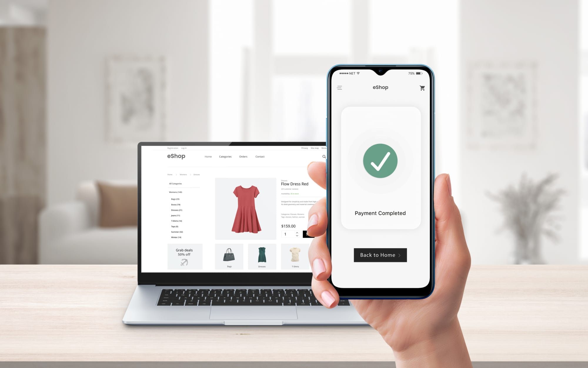The width and height of the screenshot is (588, 368).
Task: Toggle the Summer category filter
Action: [x=176, y=232]
